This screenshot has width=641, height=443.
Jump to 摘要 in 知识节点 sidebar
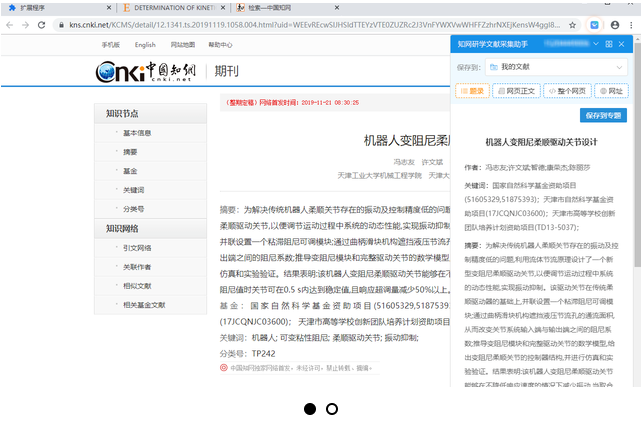coord(130,152)
